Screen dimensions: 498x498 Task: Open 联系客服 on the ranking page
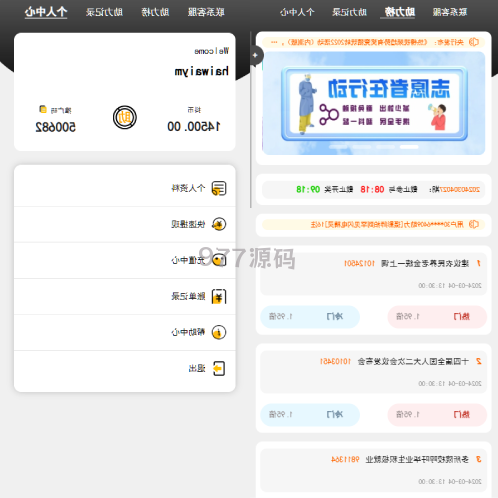(450, 12)
